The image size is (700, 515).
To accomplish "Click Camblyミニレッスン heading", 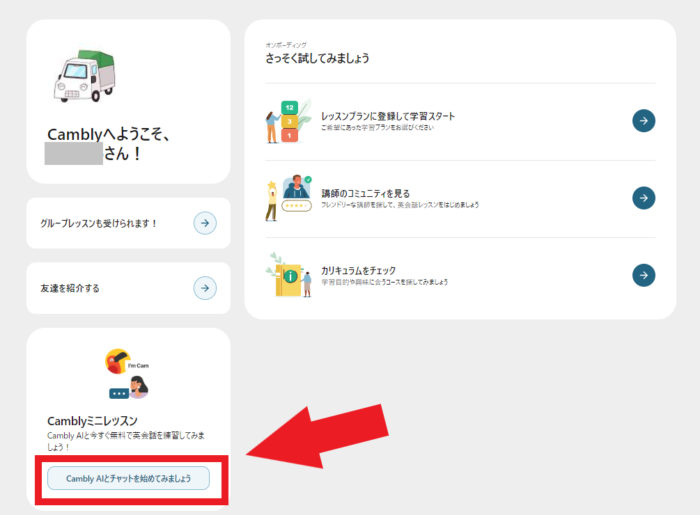I will click(92, 421).
